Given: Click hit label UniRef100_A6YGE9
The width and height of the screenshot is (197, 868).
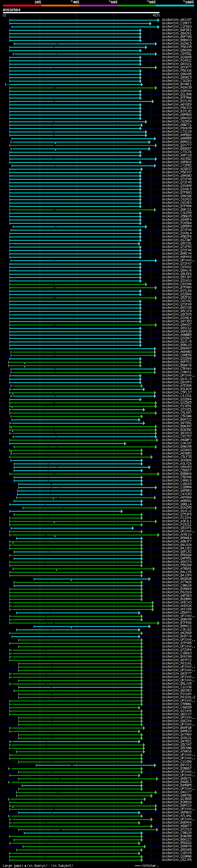Looking at the screenshot, I should tap(177, 105).
